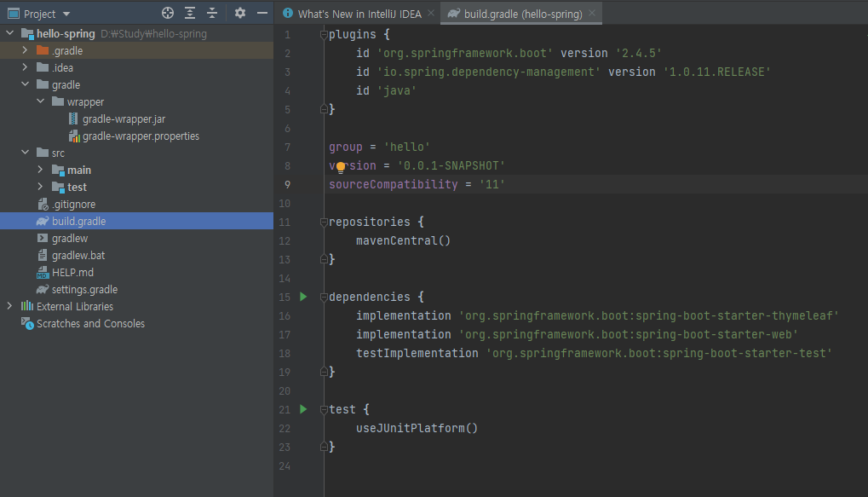Image resolution: width=868 pixels, height=497 pixels.
Task: Select gradlew.bat file
Action: pos(78,256)
